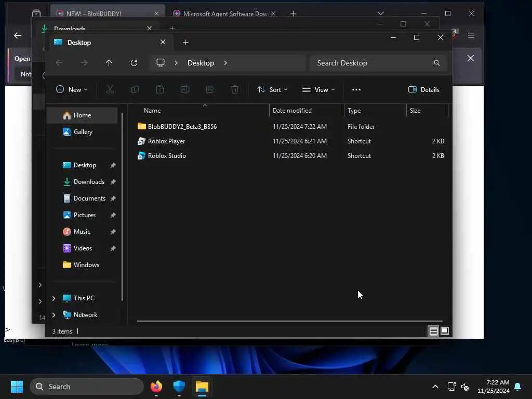Open Firefox from the taskbar
The image size is (532, 399).
click(156, 387)
